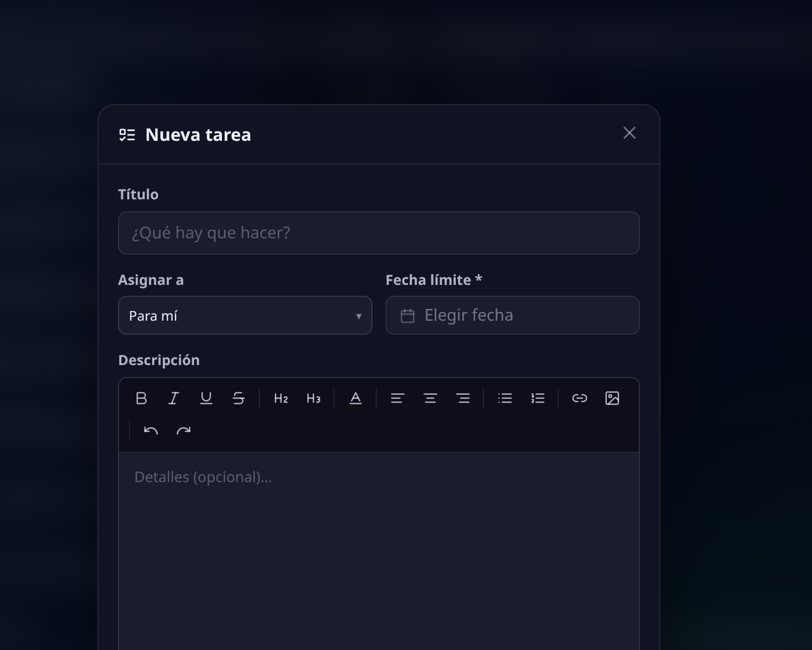This screenshot has width=812, height=650.
Task: Apply strikethrough formatting
Action: tap(239, 398)
